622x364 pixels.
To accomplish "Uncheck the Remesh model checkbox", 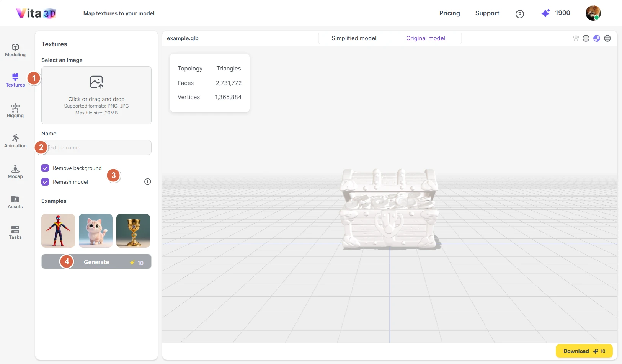I will pyautogui.click(x=45, y=182).
